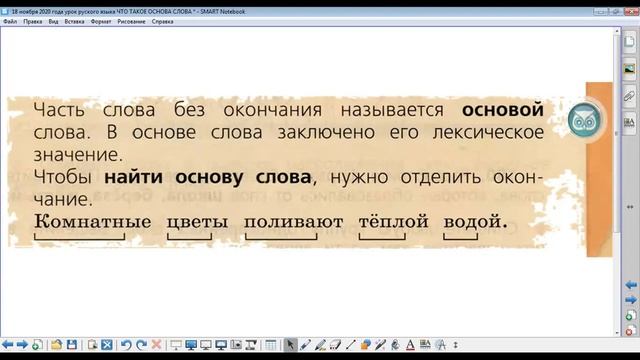Select the Magic Pen tool
This screenshot has width=640, height=360.
click(380, 345)
